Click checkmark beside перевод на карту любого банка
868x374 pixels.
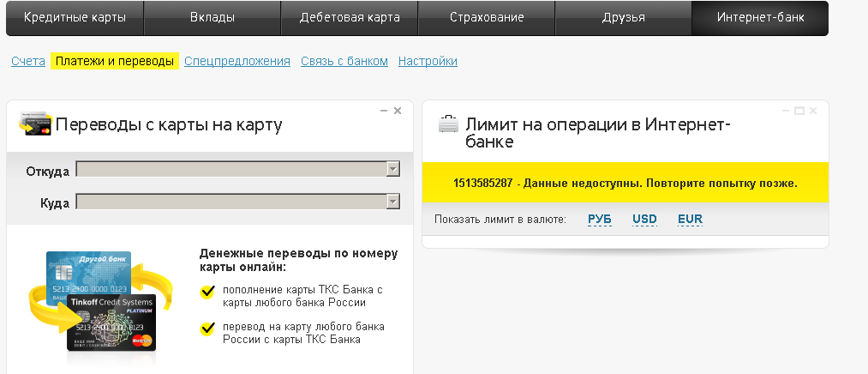coord(207,329)
